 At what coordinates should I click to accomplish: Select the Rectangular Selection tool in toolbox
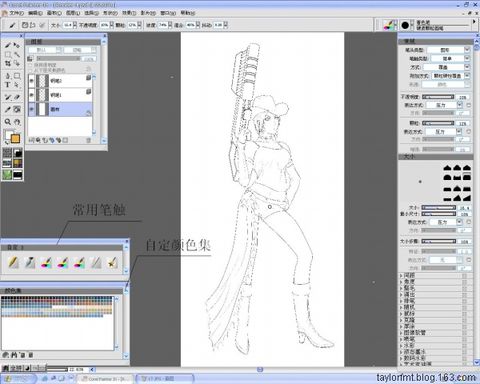coord(8,54)
